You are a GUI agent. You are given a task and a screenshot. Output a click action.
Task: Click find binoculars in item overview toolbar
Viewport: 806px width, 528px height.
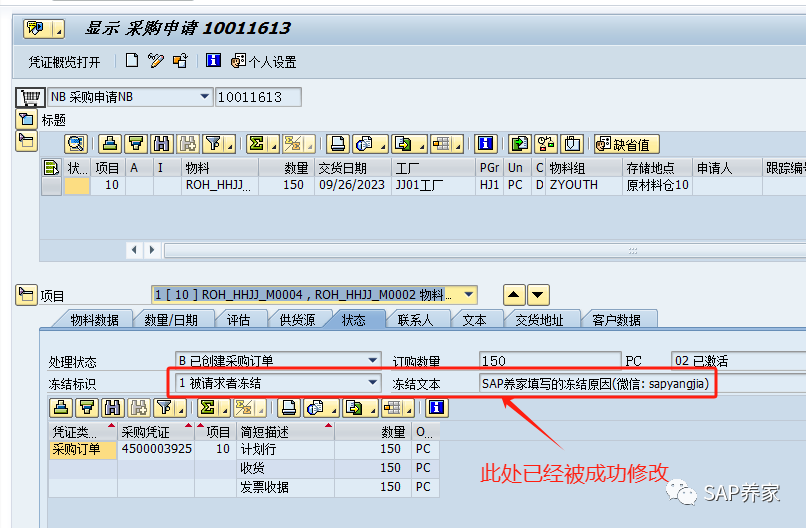(x=161, y=144)
